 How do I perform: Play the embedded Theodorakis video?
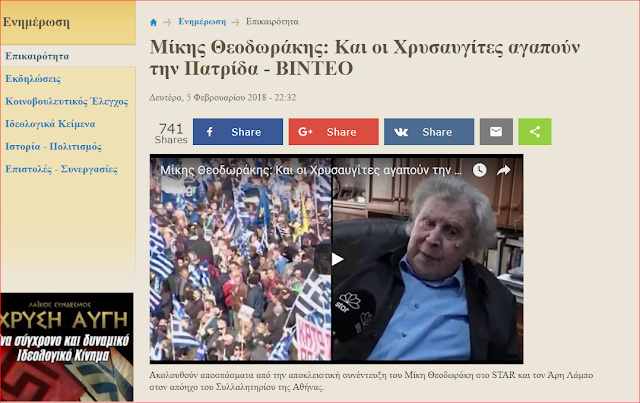337,259
